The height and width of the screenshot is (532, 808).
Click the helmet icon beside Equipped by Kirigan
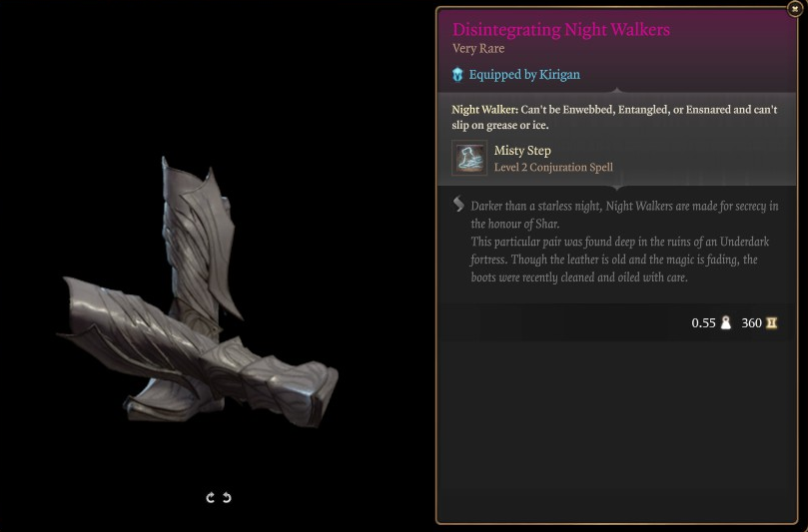click(x=457, y=75)
